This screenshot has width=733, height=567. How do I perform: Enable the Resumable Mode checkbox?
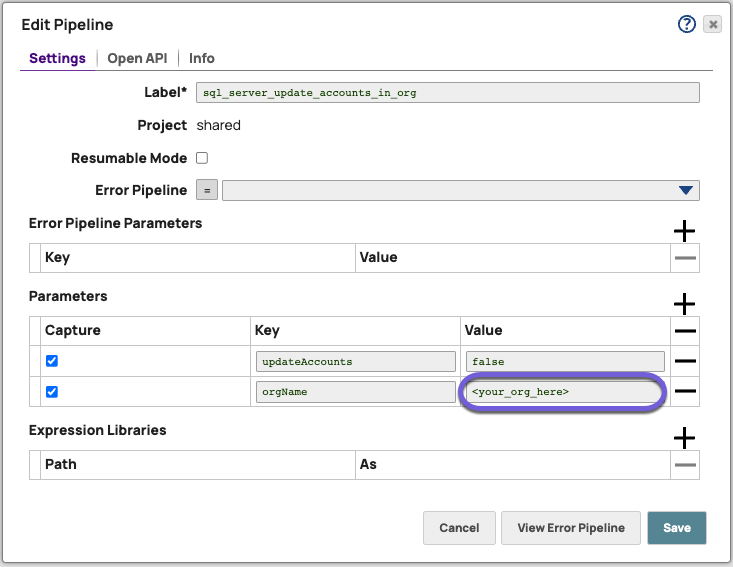202,158
